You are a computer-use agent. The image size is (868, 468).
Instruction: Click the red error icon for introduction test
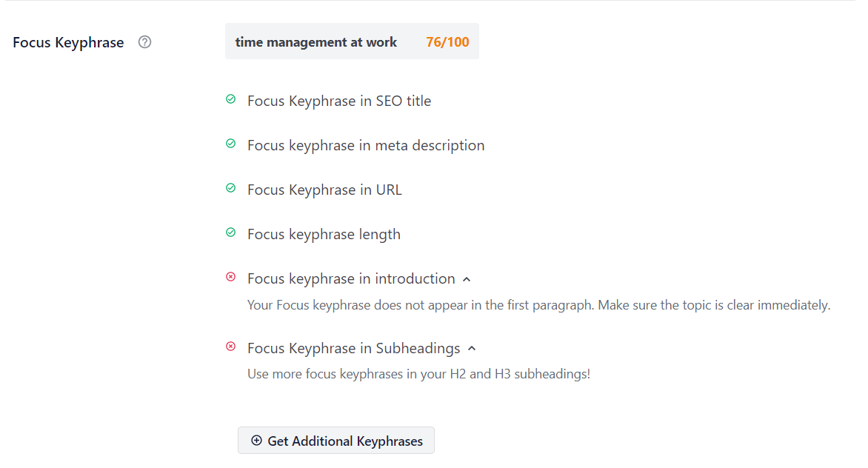tap(230, 277)
